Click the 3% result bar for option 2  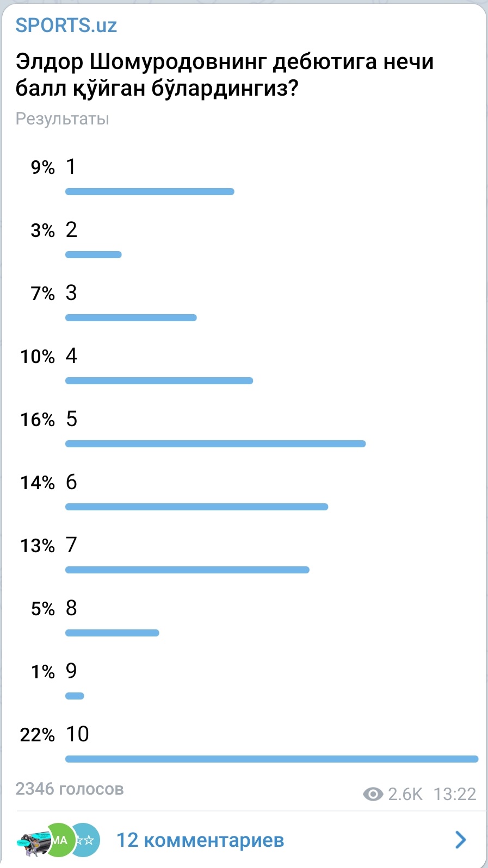(x=94, y=255)
